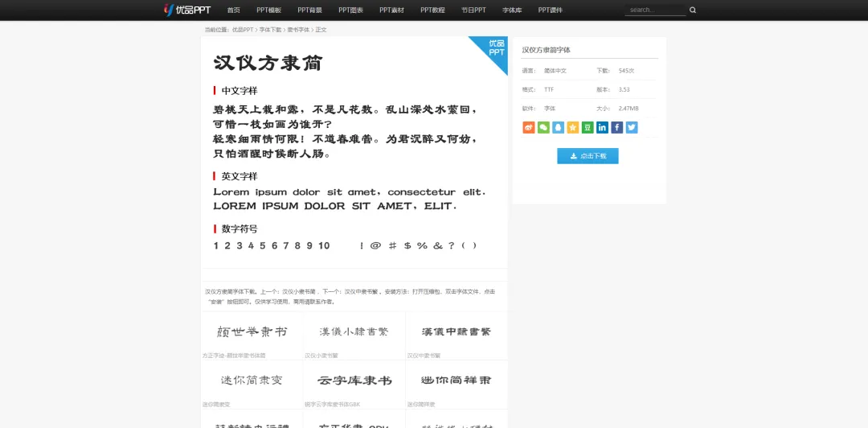This screenshot has width=868, height=428.
Task: Open 云字库隶书 font preview thumbnail
Action: click(x=354, y=381)
